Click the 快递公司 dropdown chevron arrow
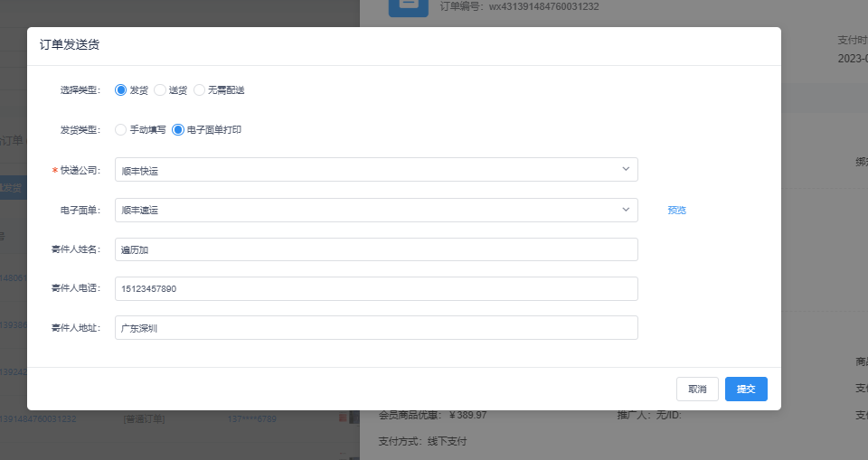This screenshot has height=460, width=868. point(626,169)
